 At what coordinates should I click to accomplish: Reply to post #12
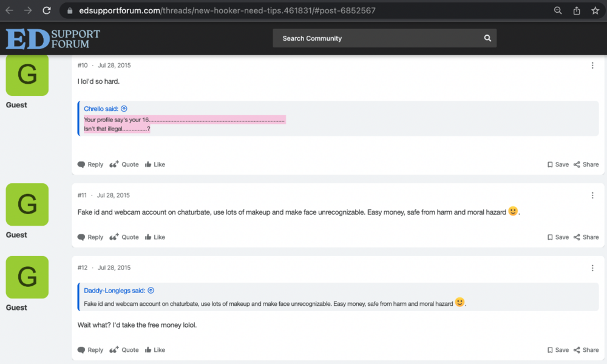(90, 349)
